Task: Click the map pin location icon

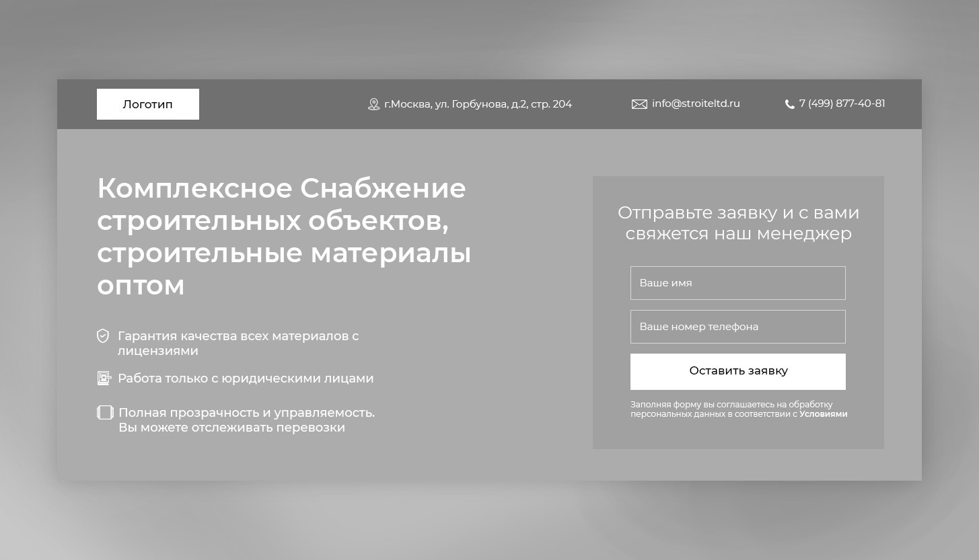Action: (x=374, y=104)
